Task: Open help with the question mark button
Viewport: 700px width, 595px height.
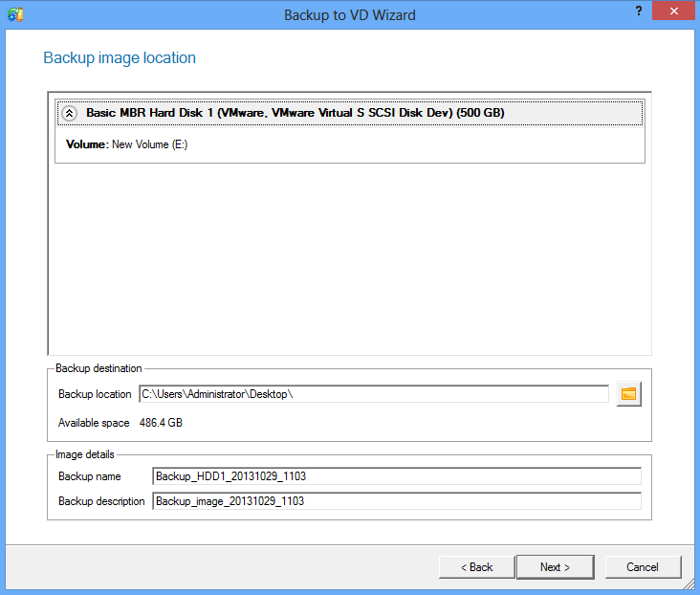Action: tap(638, 11)
